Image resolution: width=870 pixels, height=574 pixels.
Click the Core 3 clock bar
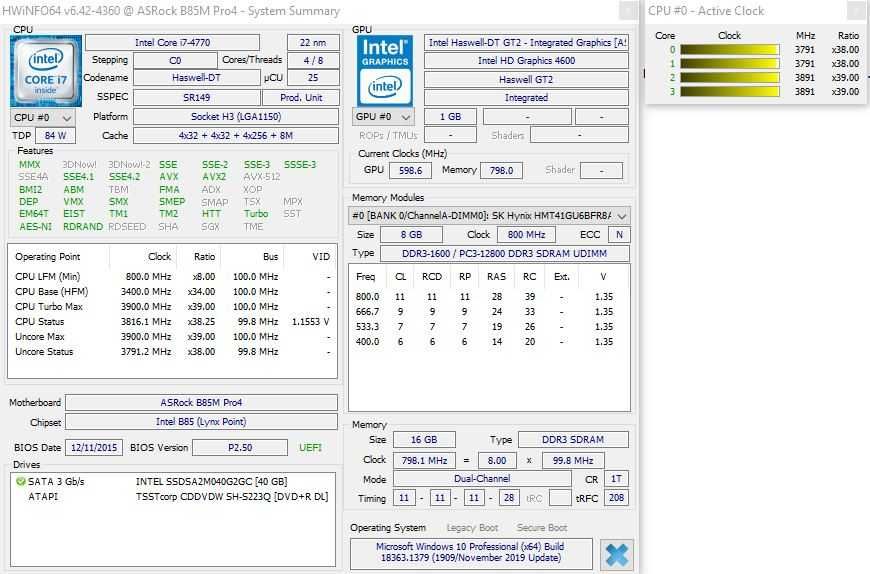(x=730, y=92)
